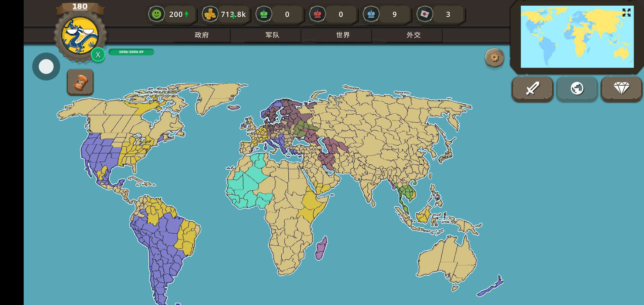
Task: Open settings gear on map
Action: click(x=494, y=58)
